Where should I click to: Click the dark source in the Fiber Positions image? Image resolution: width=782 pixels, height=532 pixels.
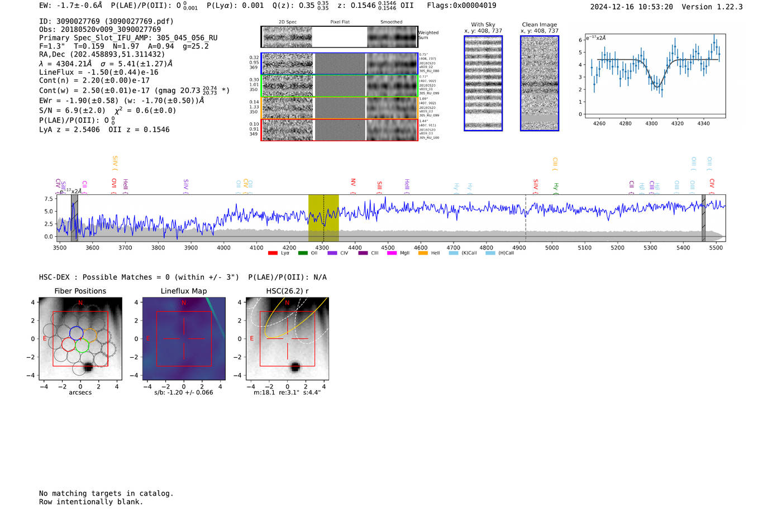pos(88,367)
